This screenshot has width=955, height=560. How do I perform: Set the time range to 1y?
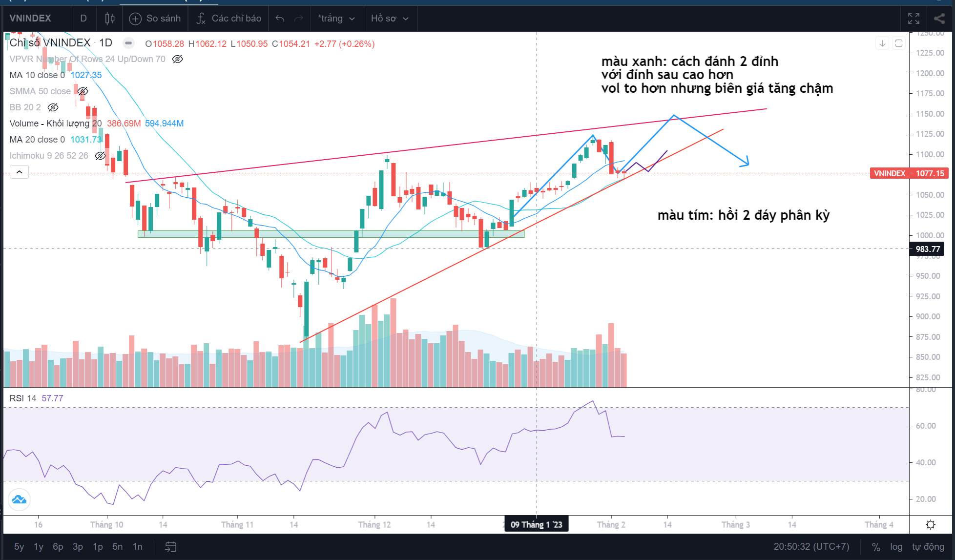(x=39, y=547)
